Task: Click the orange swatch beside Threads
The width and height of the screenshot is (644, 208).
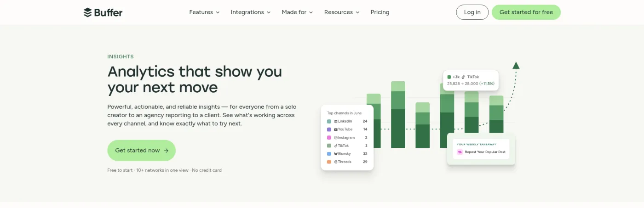Action: pyautogui.click(x=329, y=162)
